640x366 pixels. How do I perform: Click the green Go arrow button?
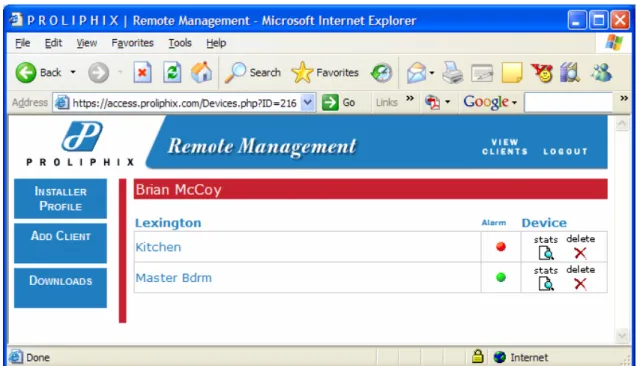pyautogui.click(x=330, y=102)
